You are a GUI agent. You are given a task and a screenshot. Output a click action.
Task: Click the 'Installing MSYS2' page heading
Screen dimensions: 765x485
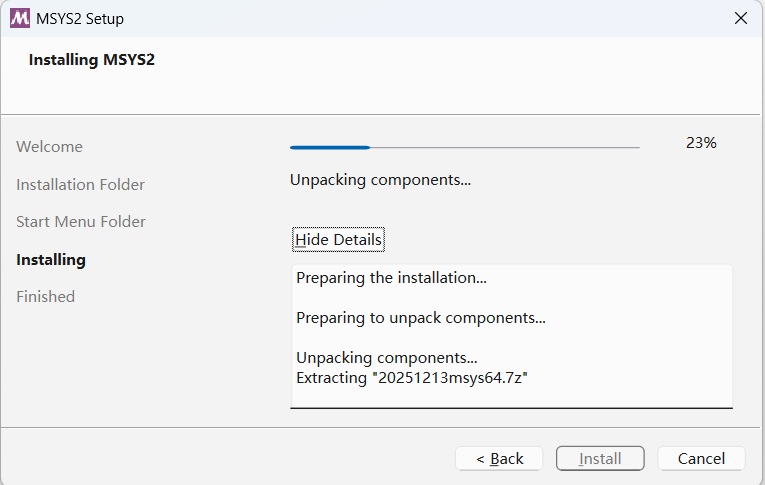tap(92, 60)
